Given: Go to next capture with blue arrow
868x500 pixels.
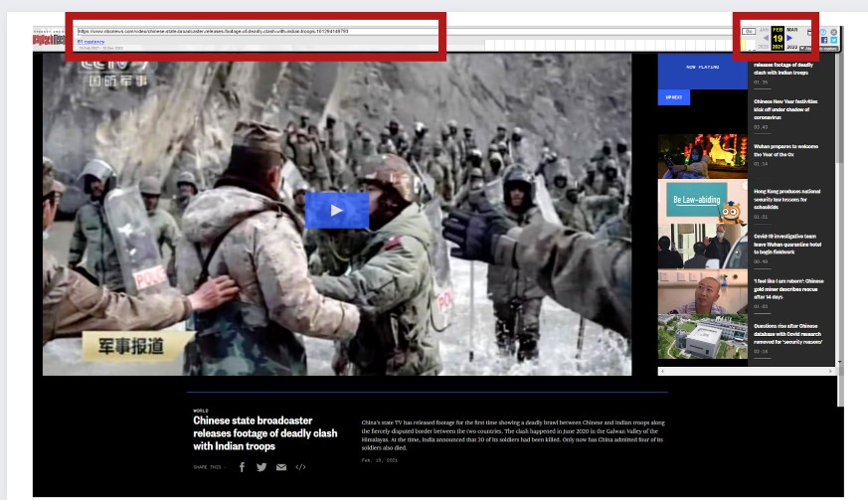Looking at the screenshot, I should pyautogui.click(x=790, y=39).
